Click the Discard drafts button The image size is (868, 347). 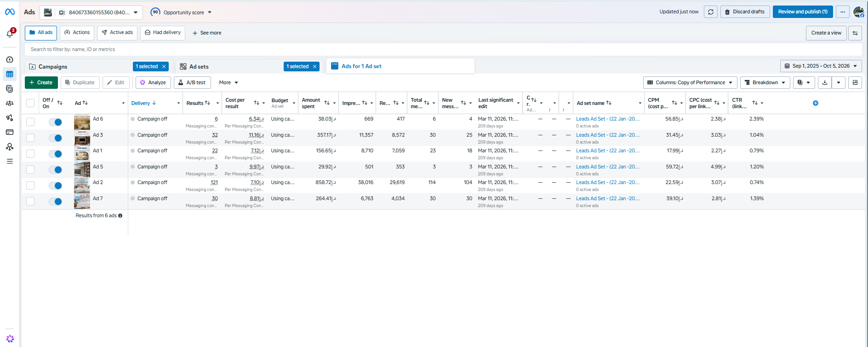tap(745, 12)
